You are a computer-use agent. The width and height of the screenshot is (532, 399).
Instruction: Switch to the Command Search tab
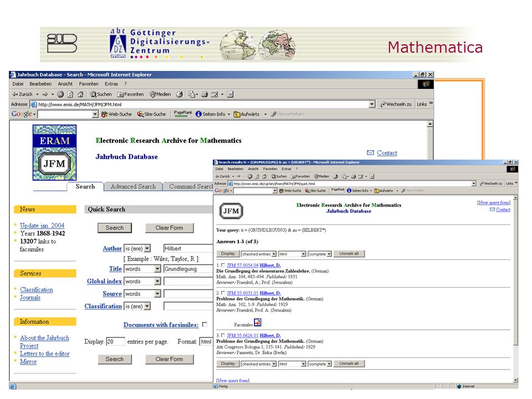[x=190, y=187]
